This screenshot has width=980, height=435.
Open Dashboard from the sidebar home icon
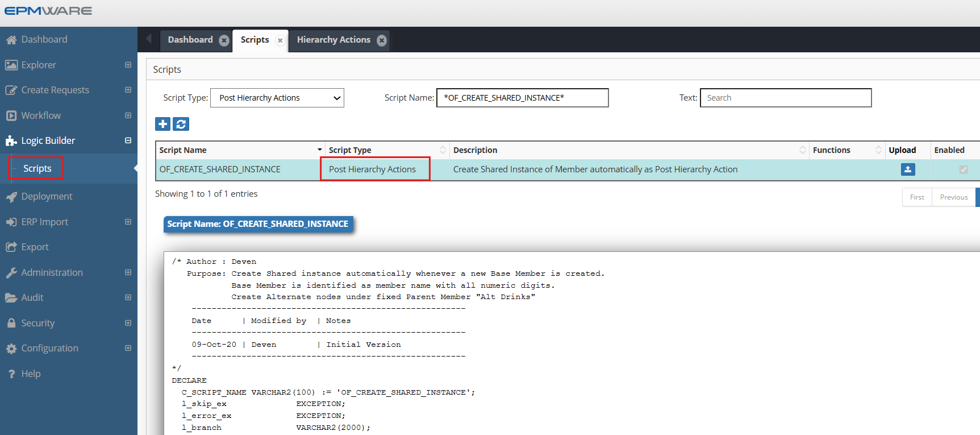(11, 40)
